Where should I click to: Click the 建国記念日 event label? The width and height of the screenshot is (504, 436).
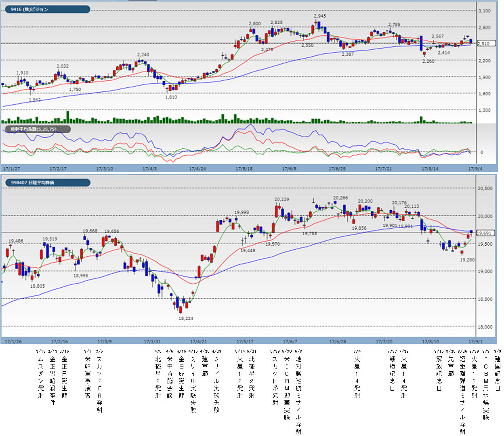(x=498, y=374)
